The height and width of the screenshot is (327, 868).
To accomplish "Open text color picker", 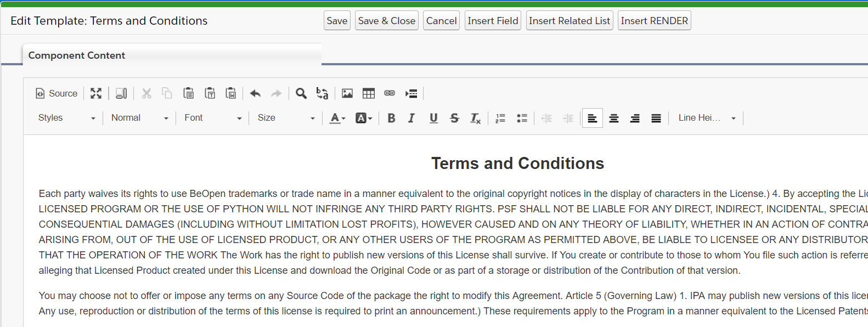I will (337, 118).
